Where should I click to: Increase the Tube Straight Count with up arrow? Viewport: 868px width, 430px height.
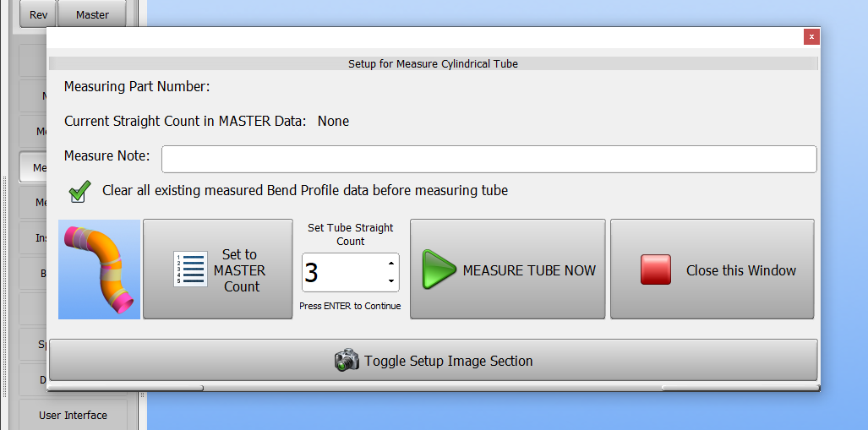(x=390, y=264)
